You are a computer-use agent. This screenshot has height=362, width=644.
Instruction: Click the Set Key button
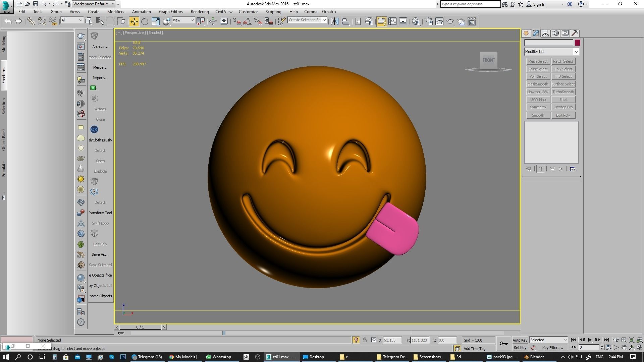(520, 348)
